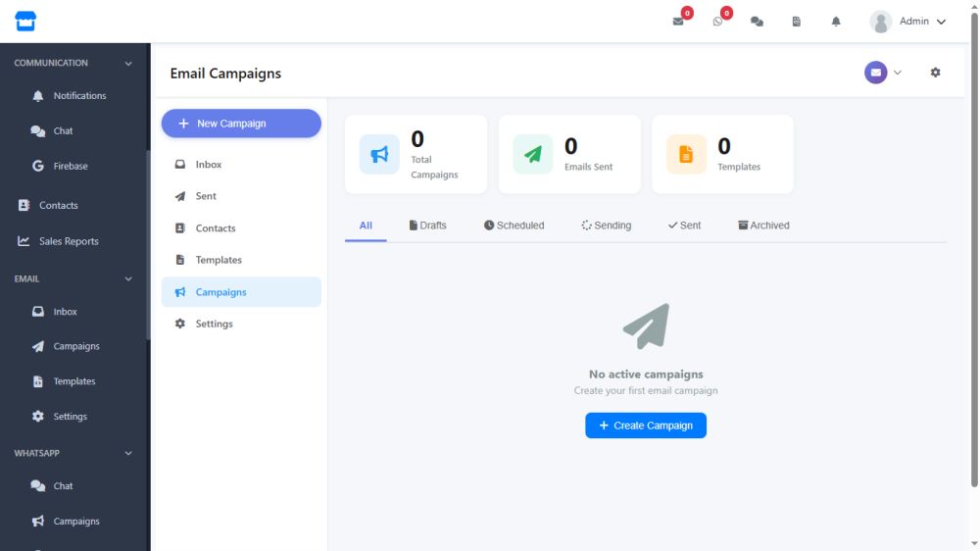Image resolution: width=980 pixels, height=551 pixels.
Task: Open the gear settings in page header
Action: 935,73
